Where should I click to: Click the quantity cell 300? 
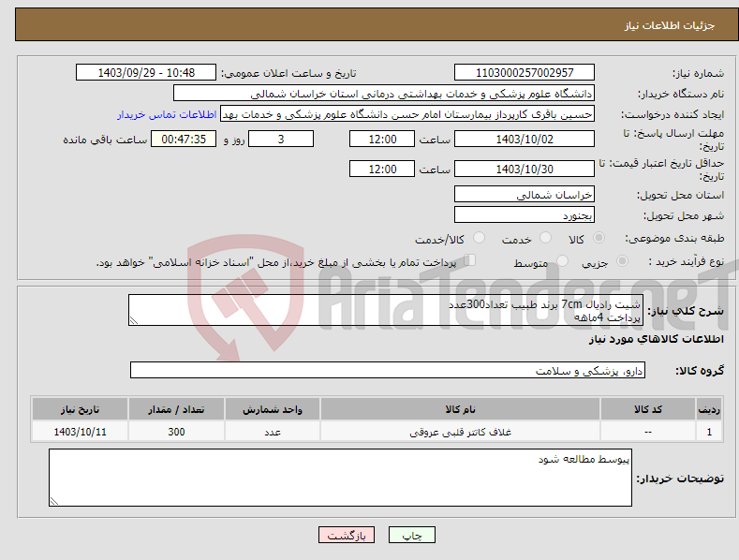pos(176,432)
